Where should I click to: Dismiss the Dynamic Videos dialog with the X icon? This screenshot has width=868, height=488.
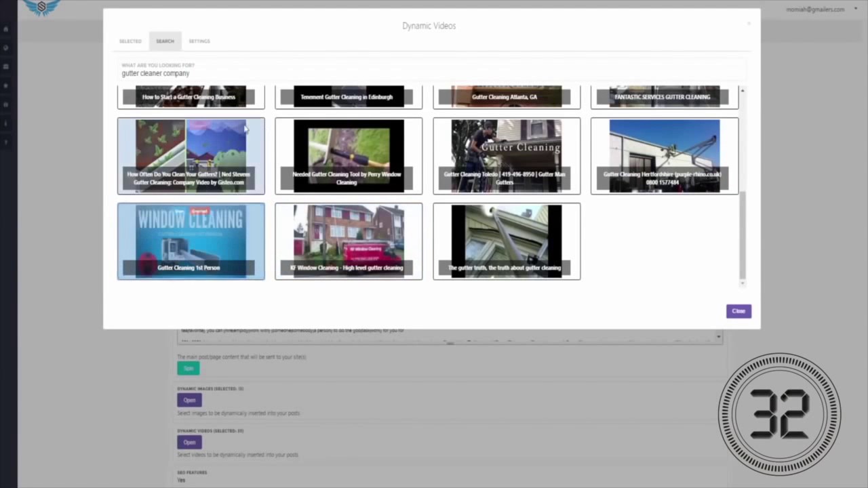point(749,24)
